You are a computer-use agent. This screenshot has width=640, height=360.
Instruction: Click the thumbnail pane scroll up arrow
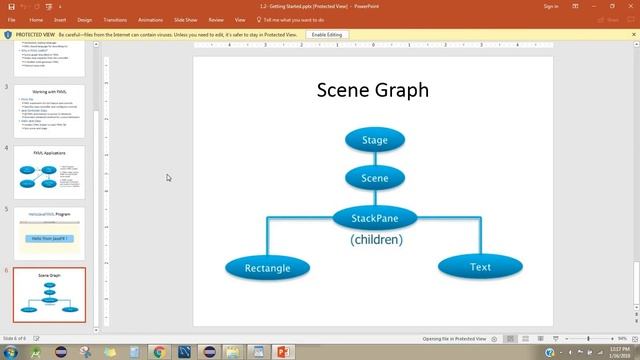tap(96, 44)
